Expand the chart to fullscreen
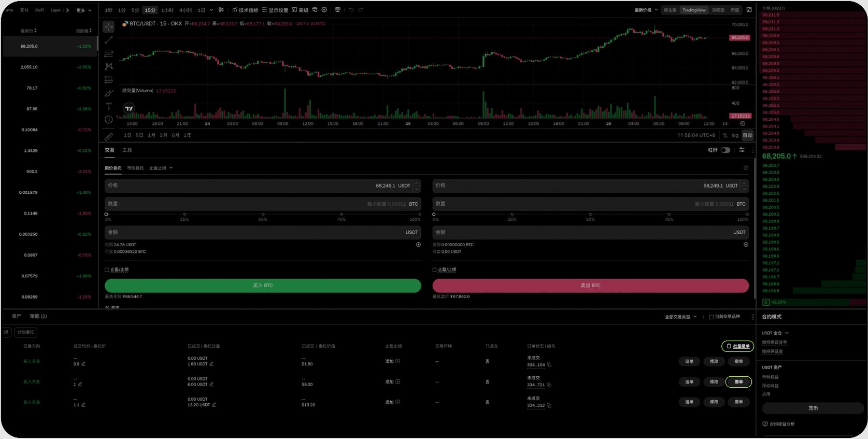This screenshot has height=439, width=868. 749,10
